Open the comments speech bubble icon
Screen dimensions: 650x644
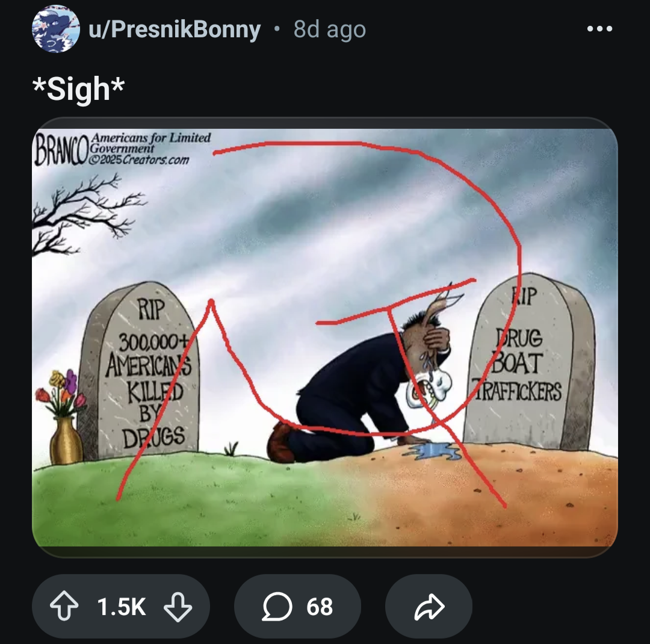pyautogui.click(x=277, y=607)
